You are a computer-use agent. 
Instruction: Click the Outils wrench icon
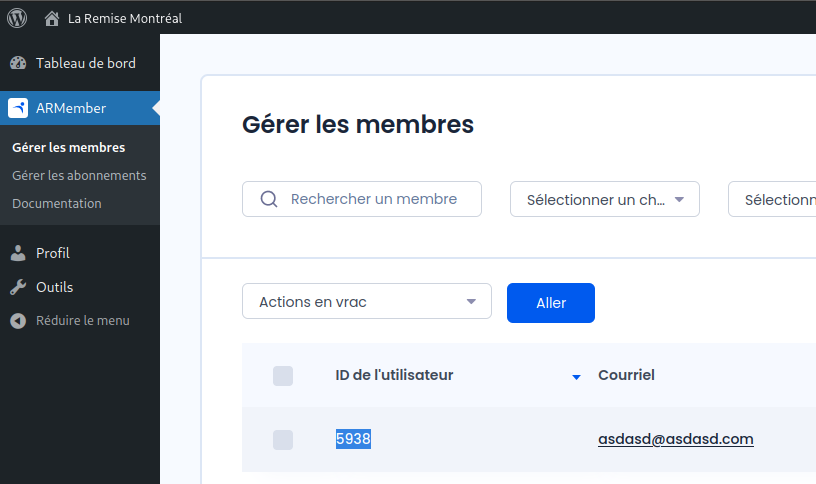pos(18,287)
